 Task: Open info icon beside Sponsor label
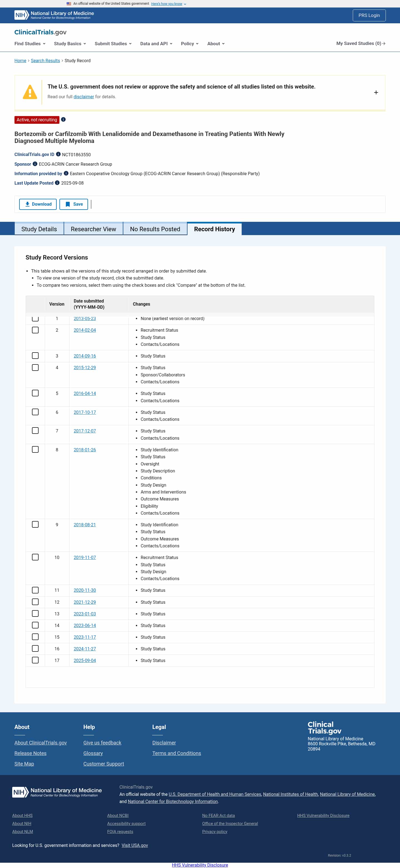click(35, 164)
